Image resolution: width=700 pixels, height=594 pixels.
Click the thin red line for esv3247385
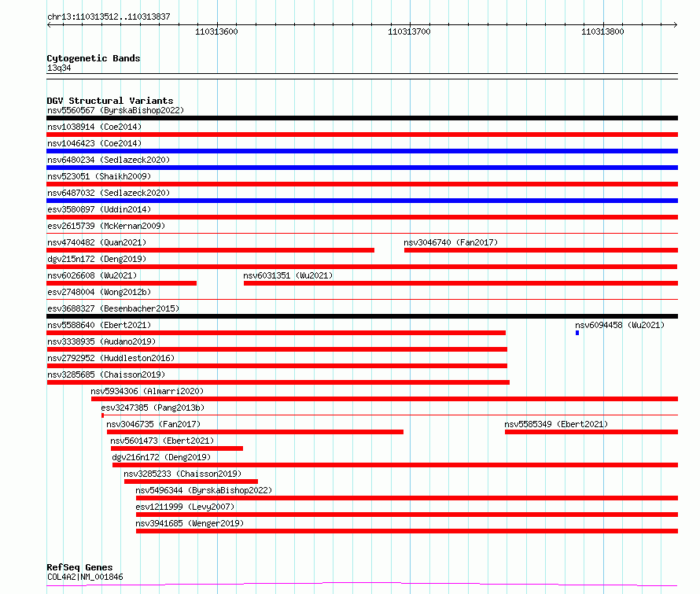390,415
